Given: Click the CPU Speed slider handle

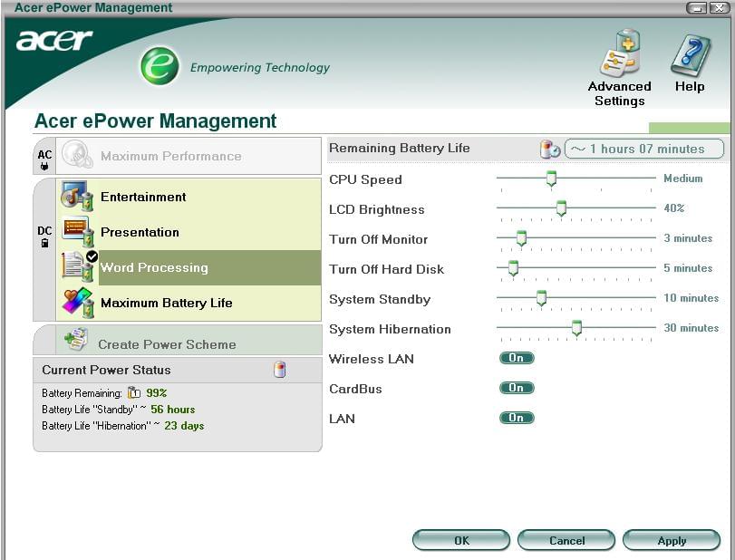Looking at the screenshot, I should pyautogui.click(x=551, y=179).
